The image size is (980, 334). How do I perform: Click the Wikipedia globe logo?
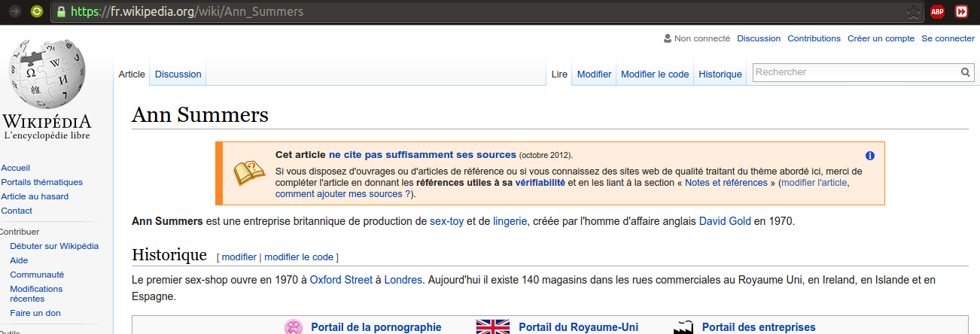47,73
